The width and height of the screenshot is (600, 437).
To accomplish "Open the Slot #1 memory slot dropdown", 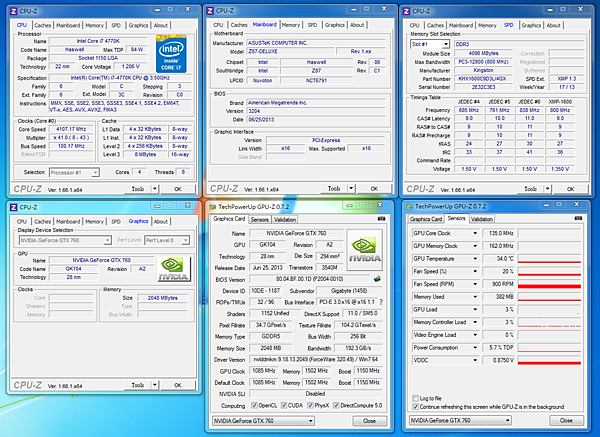I will (430, 44).
